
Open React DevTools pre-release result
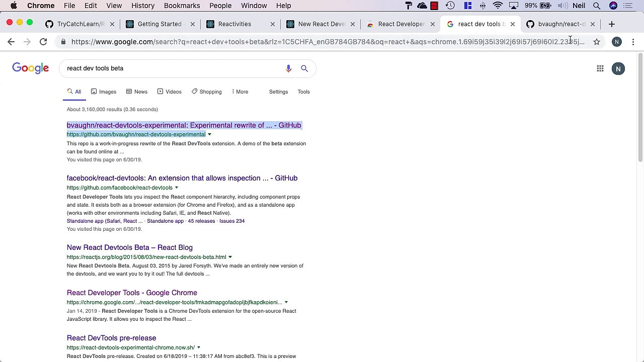coord(111,338)
